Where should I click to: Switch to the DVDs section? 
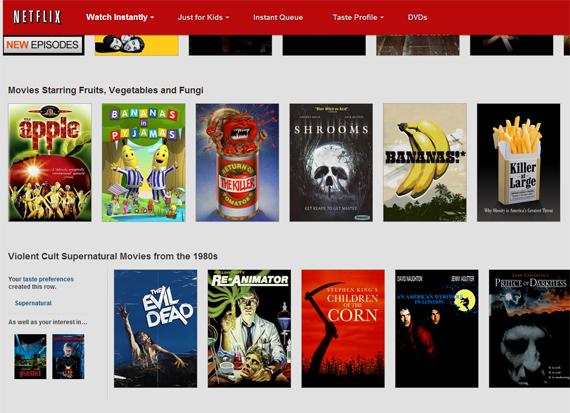[417, 17]
